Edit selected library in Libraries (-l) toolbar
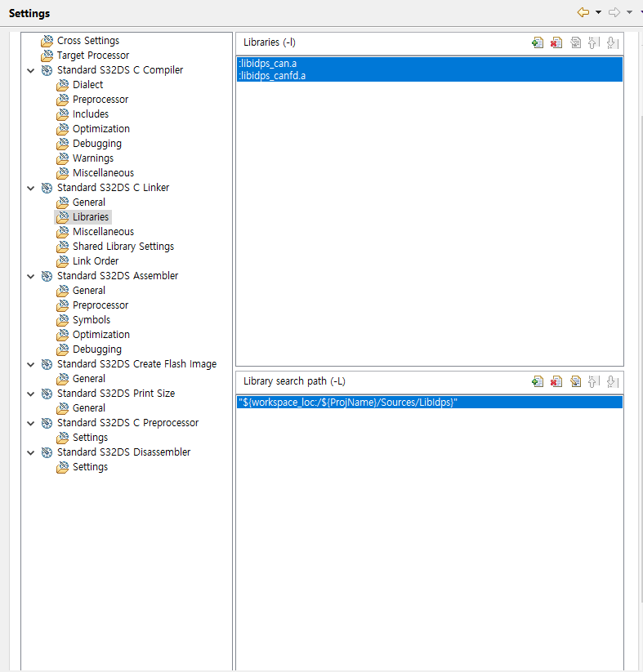This screenshot has width=643, height=672. (x=575, y=42)
